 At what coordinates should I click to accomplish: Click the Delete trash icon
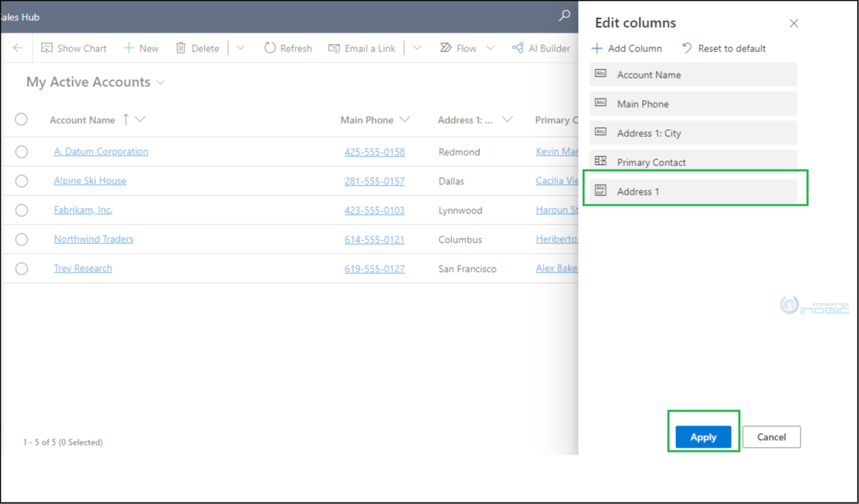[x=181, y=48]
